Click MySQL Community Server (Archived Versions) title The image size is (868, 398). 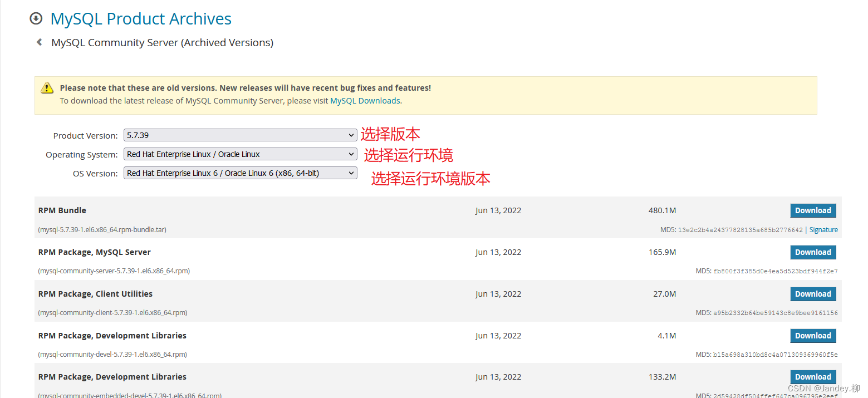tap(162, 42)
